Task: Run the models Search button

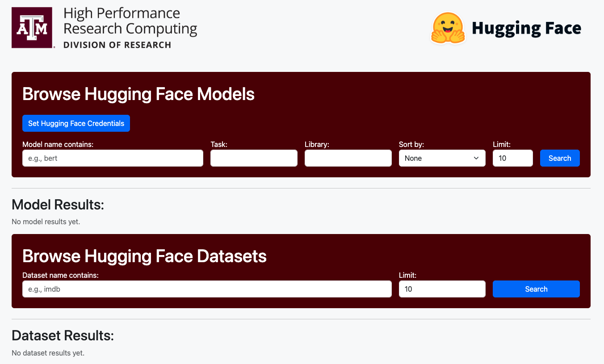Action: [x=560, y=158]
